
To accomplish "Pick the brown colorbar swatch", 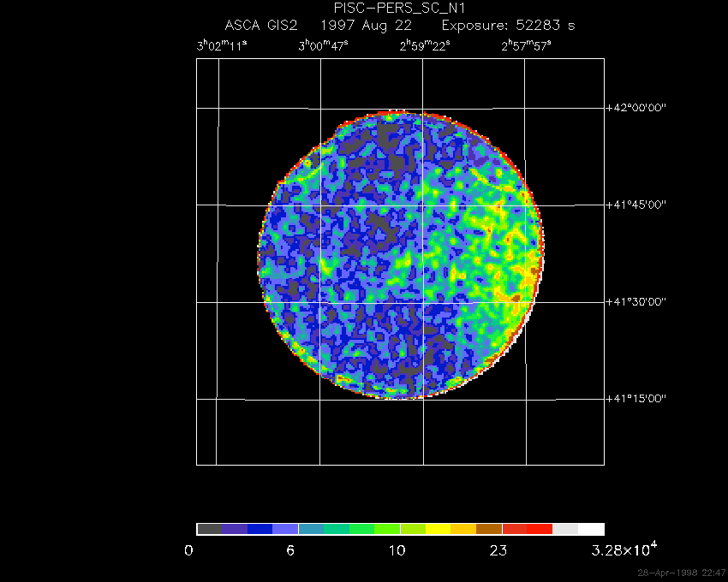I will coord(489,529).
